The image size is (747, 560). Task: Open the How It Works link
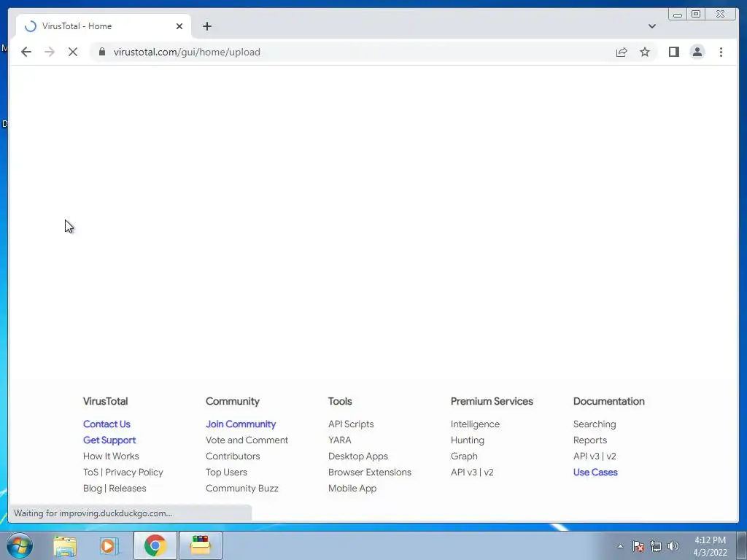click(x=111, y=456)
